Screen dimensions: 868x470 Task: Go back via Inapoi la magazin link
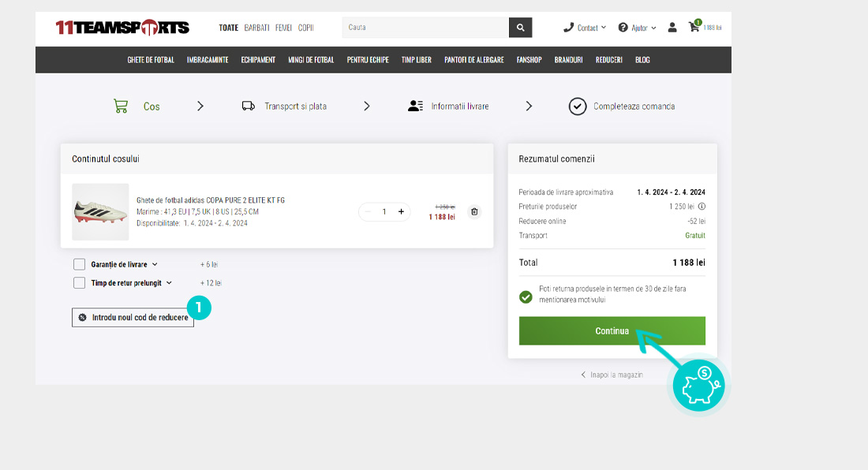tap(612, 375)
